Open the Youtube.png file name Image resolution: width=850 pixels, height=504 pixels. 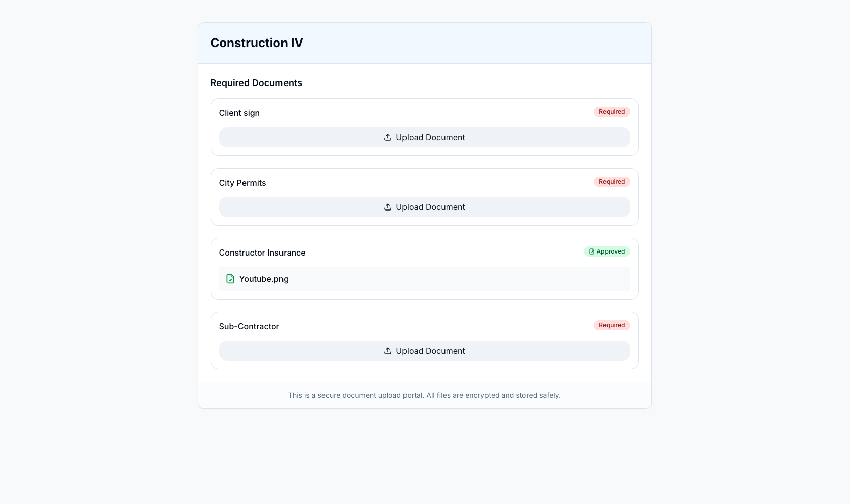tap(264, 279)
